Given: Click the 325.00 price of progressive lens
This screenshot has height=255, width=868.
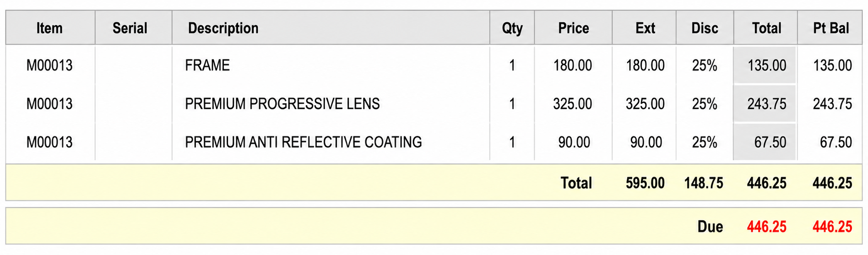Looking at the screenshot, I should click(x=572, y=104).
